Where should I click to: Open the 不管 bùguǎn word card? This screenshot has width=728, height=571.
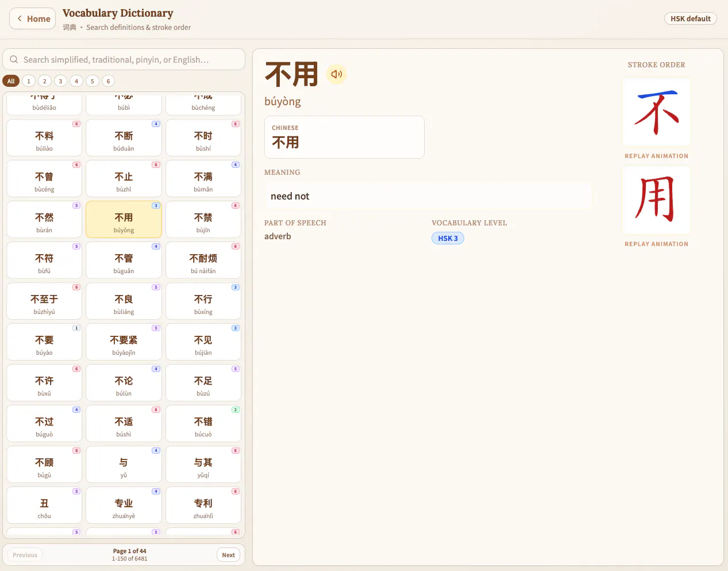click(x=124, y=260)
